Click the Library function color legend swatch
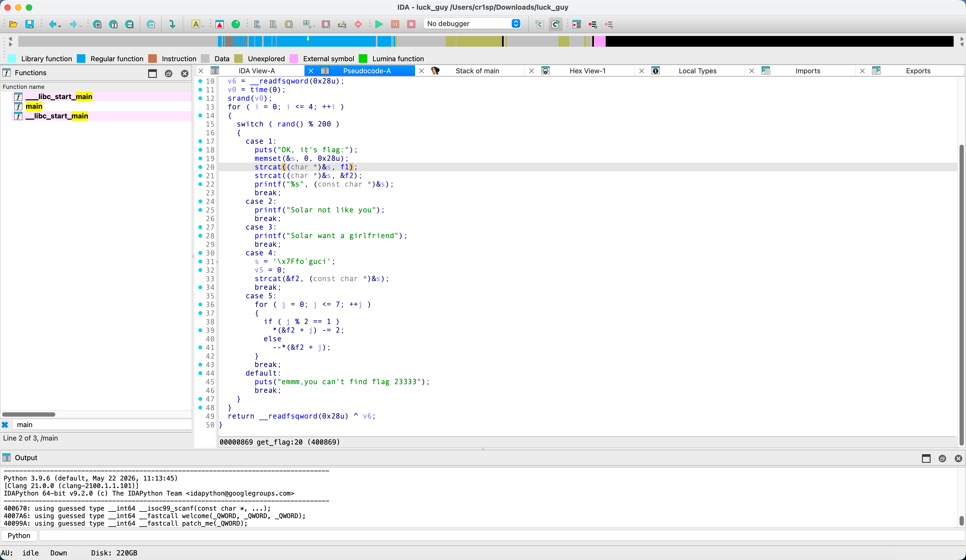Screen dimensions: 966x560 pyautogui.click(x=12, y=59)
